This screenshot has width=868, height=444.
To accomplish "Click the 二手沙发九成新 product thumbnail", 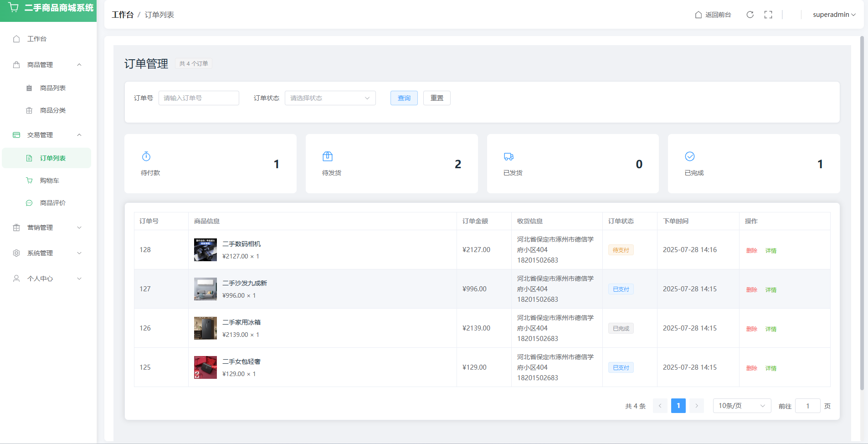I will [205, 289].
